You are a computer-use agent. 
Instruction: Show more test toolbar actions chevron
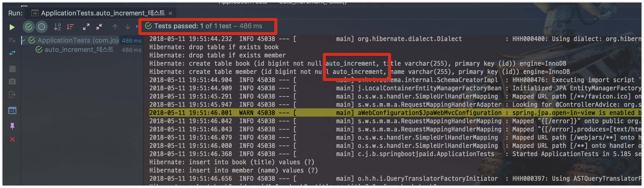click(x=137, y=27)
